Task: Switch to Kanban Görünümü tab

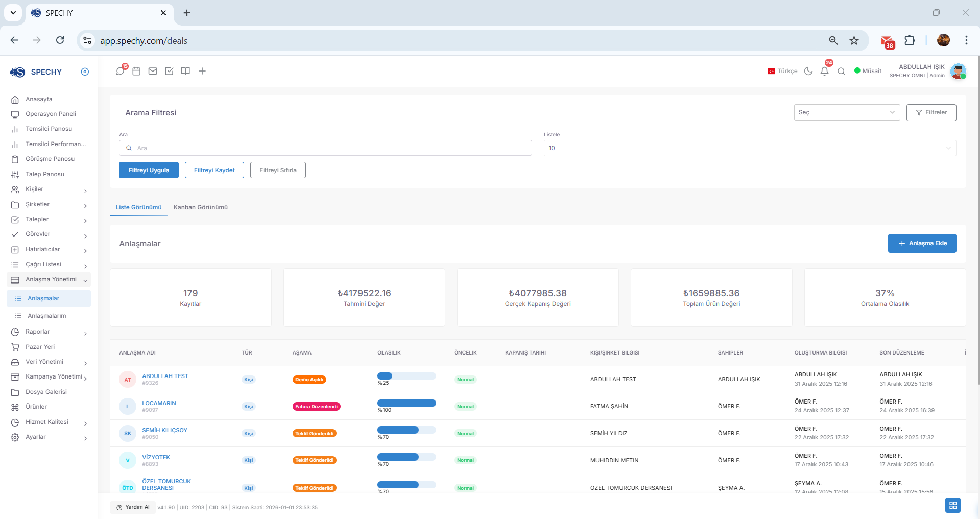Action: point(201,207)
